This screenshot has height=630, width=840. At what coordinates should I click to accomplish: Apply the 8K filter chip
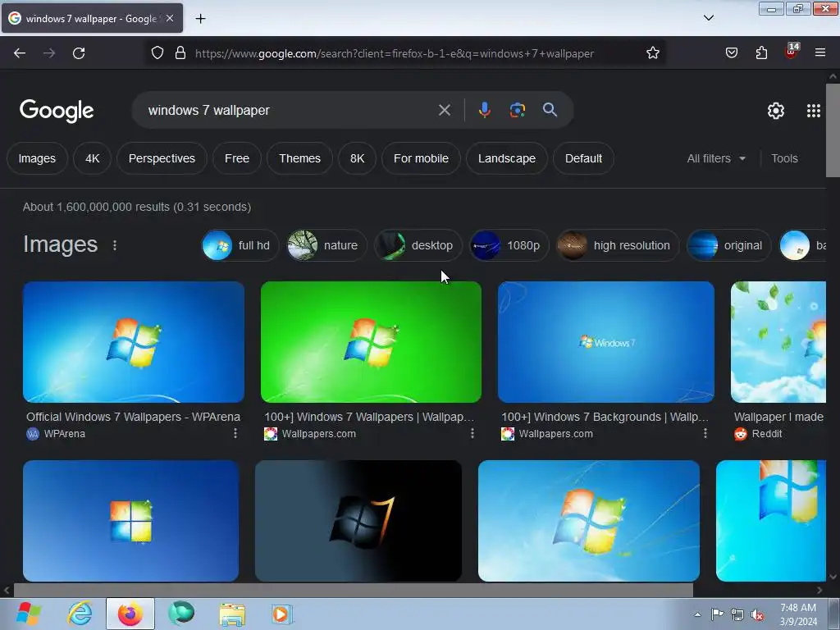tap(358, 158)
